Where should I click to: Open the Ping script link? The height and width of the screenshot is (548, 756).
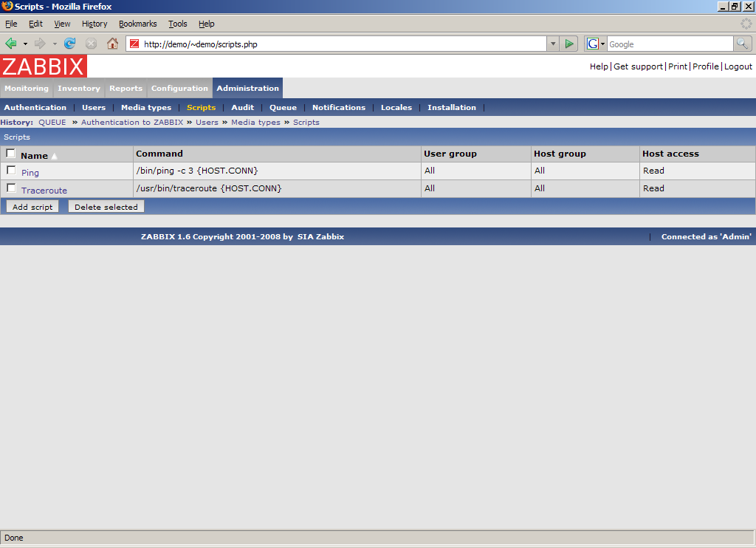tap(30, 173)
